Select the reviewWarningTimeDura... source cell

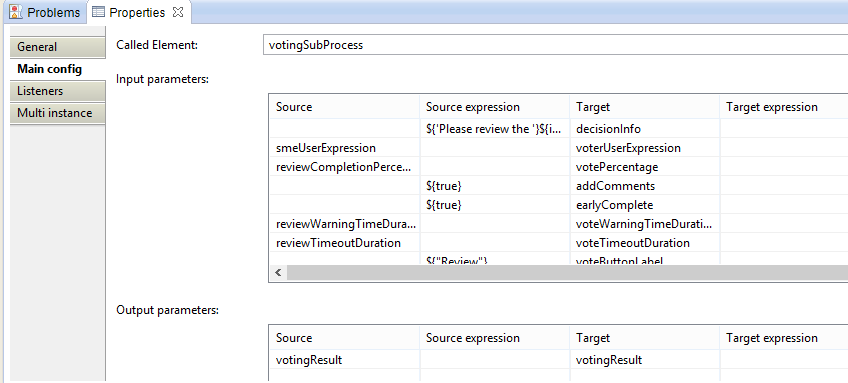coord(344,224)
